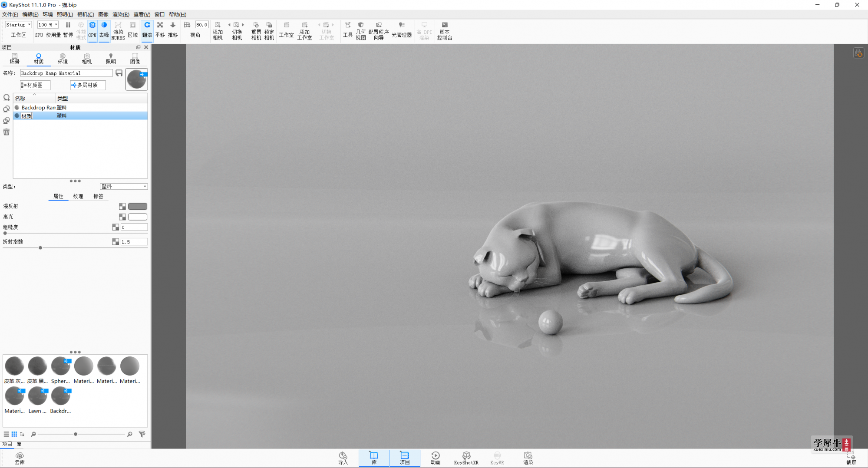The height and width of the screenshot is (468, 868).
Task: Click the 导入 import icon
Action: pos(343,458)
